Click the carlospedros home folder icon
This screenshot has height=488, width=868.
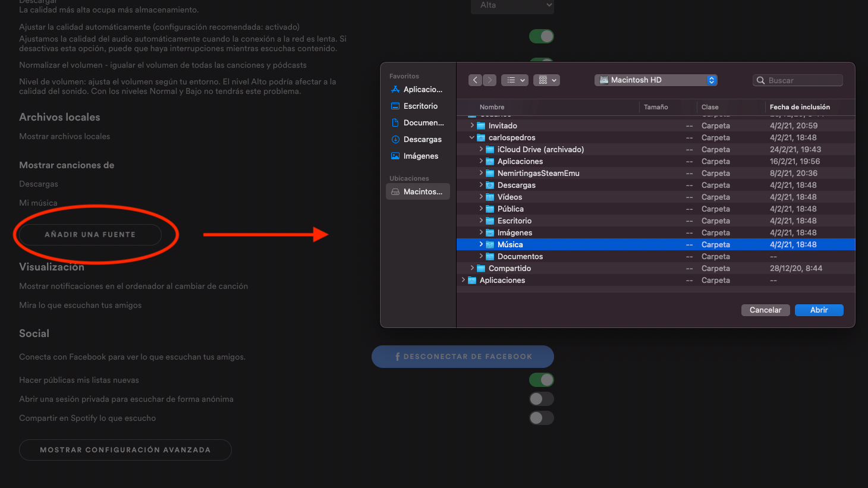point(481,137)
